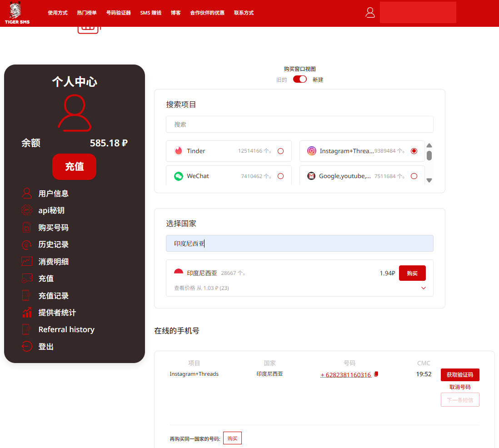The image size is (499, 448).
Task: Click the user account icon in header
Action: (370, 13)
